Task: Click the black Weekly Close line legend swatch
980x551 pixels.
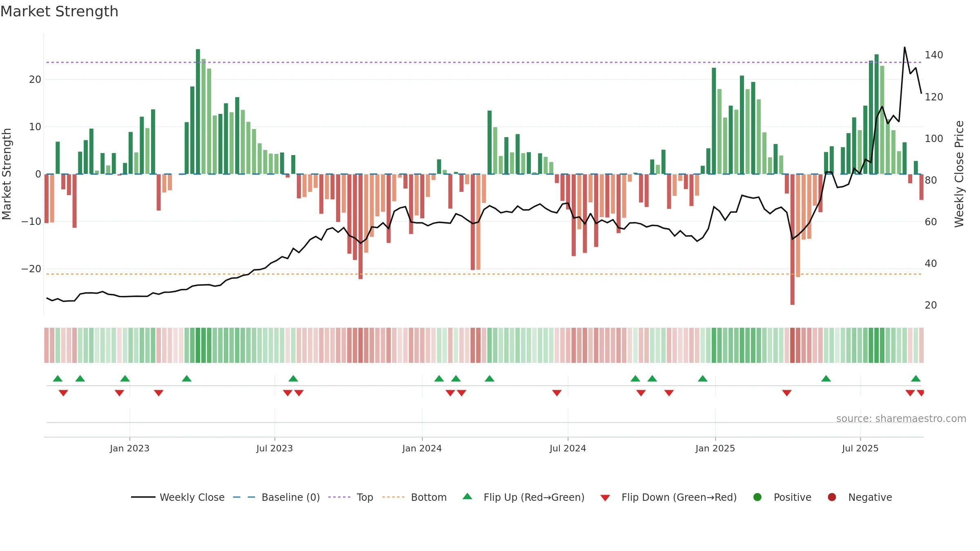Action: pyautogui.click(x=143, y=497)
